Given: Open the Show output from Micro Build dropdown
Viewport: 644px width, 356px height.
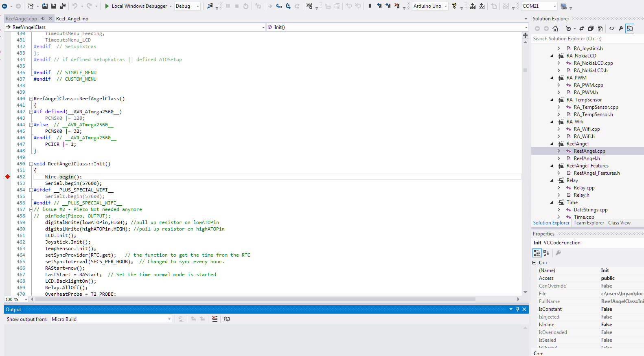Looking at the screenshot, I should click(x=111, y=319).
